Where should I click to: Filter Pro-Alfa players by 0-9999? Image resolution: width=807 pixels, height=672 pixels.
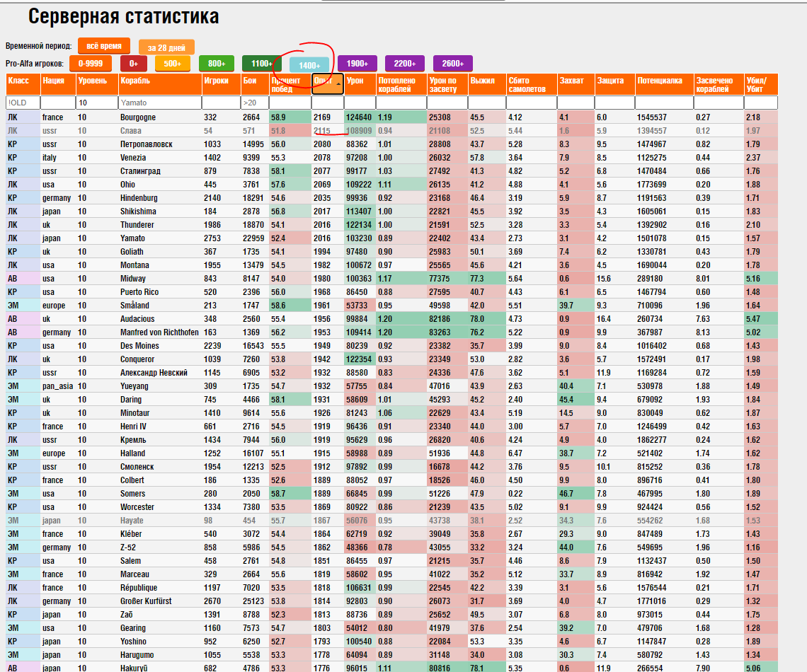coord(90,63)
